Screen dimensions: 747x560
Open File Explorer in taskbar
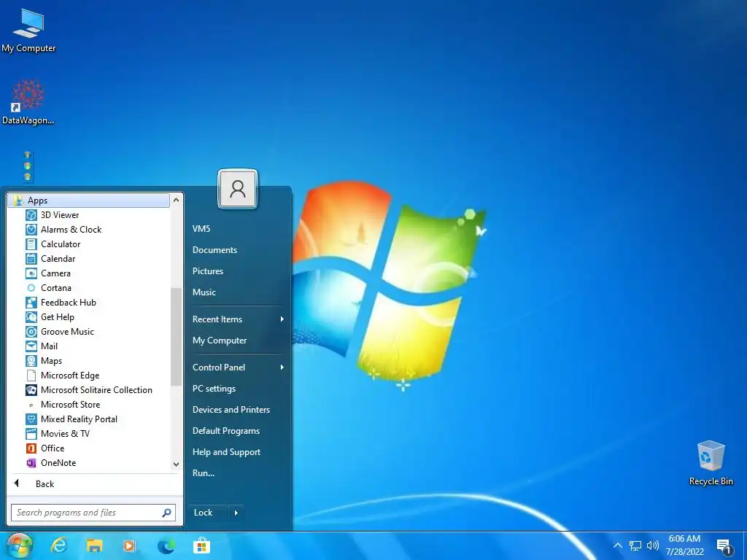tap(94, 545)
